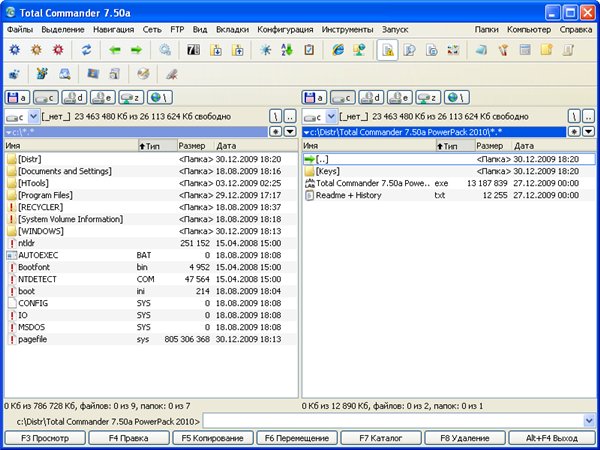Open the Файлы menu
The height and width of the screenshot is (450, 600).
[20, 29]
